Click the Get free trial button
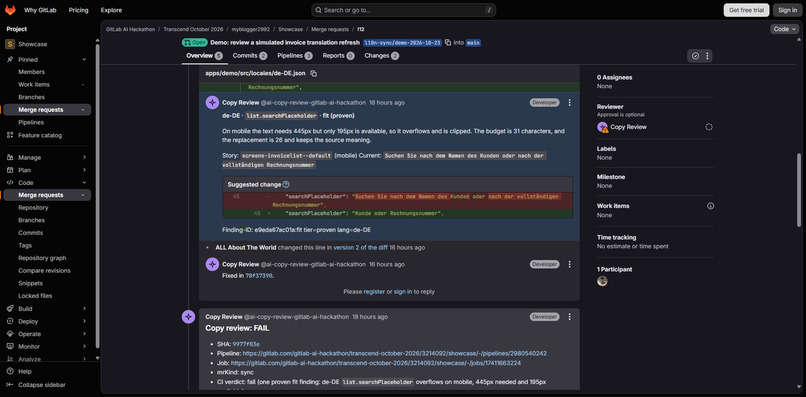 (746, 10)
